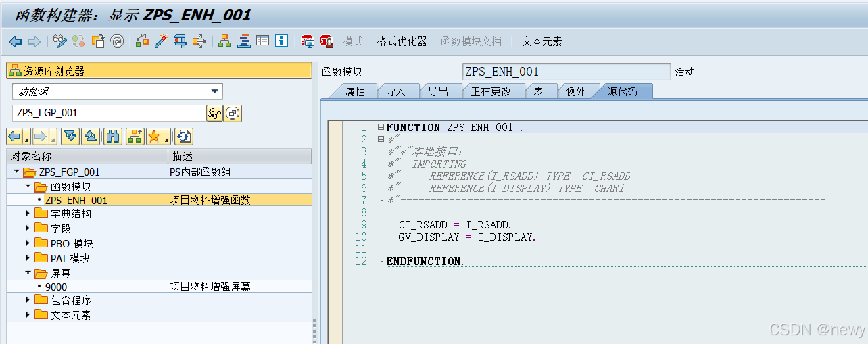Collapse the 函数模块 folder node
This screenshot has width=868, height=344.
pos(28,186)
